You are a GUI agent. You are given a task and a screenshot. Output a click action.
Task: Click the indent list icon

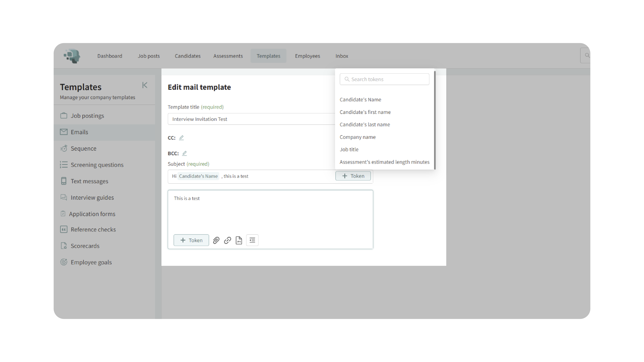pyautogui.click(x=252, y=240)
